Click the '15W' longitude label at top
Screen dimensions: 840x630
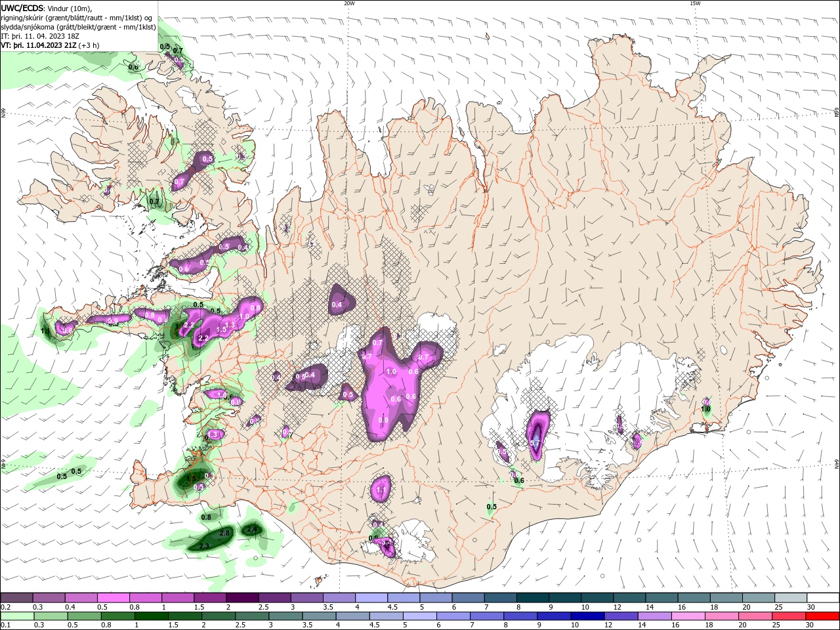coord(696,3)
